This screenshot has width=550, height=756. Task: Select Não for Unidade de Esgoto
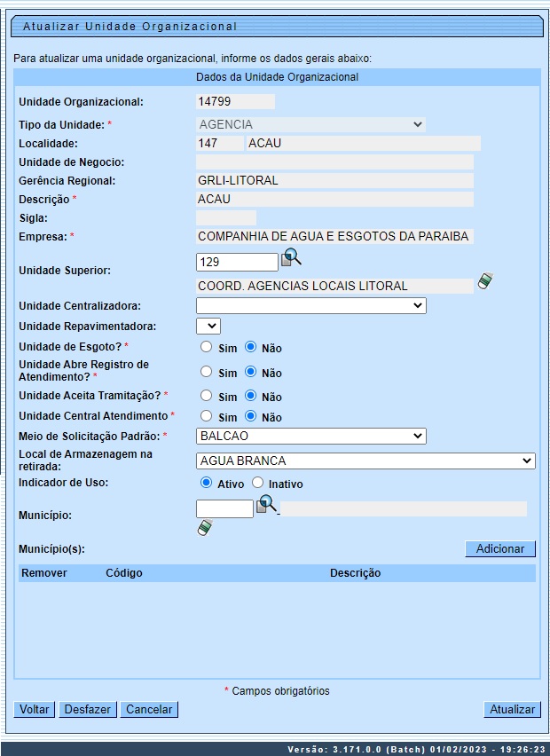(251, 347)
